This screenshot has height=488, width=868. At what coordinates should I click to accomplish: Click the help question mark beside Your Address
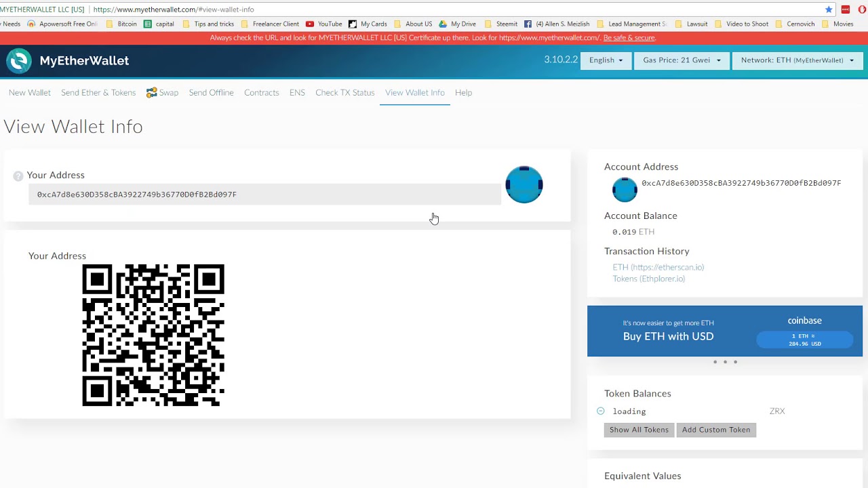[18, 176]
